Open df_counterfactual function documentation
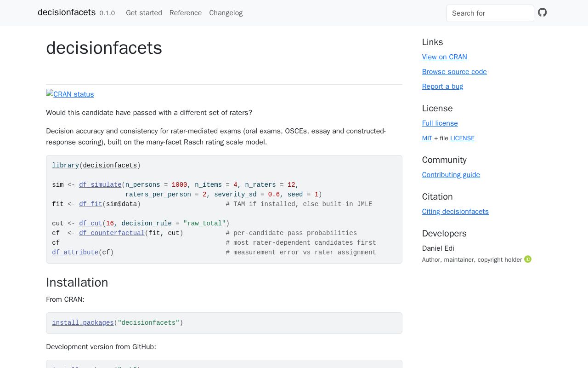Viewport: 588px width, 368px height. coord(112,233)
